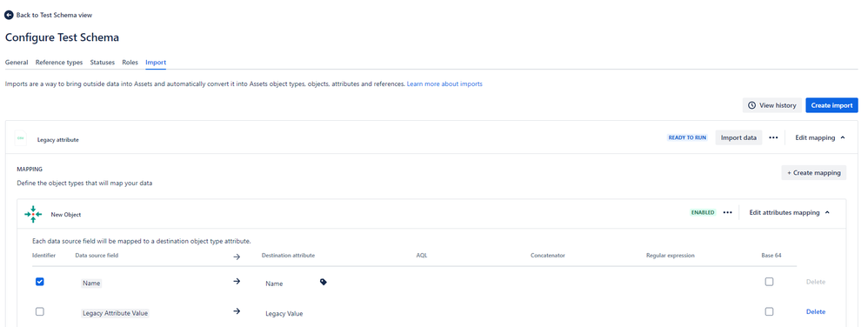The height and width of the screenshot is (327, 868).
Task: Open the three-dots menu for New Object mapping
Action: [x=727, y=212]
